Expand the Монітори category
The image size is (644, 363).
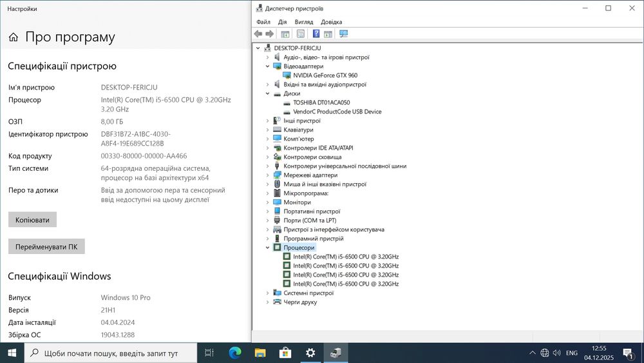point(267,202)
